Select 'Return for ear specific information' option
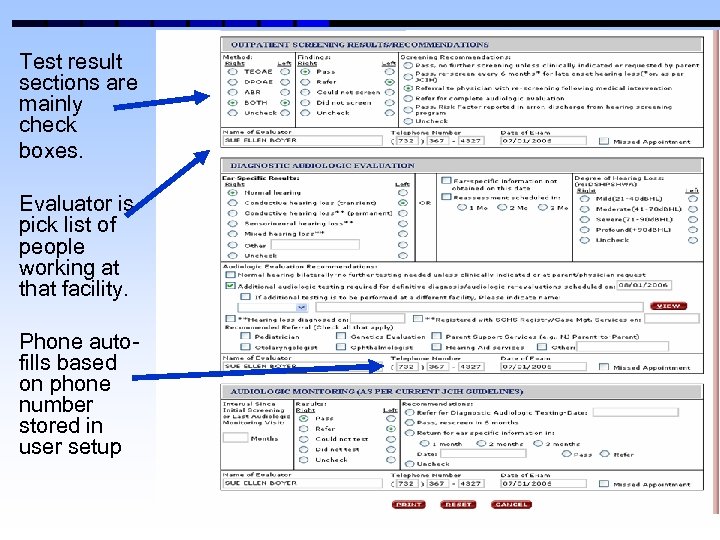 [x=409, y=433]
